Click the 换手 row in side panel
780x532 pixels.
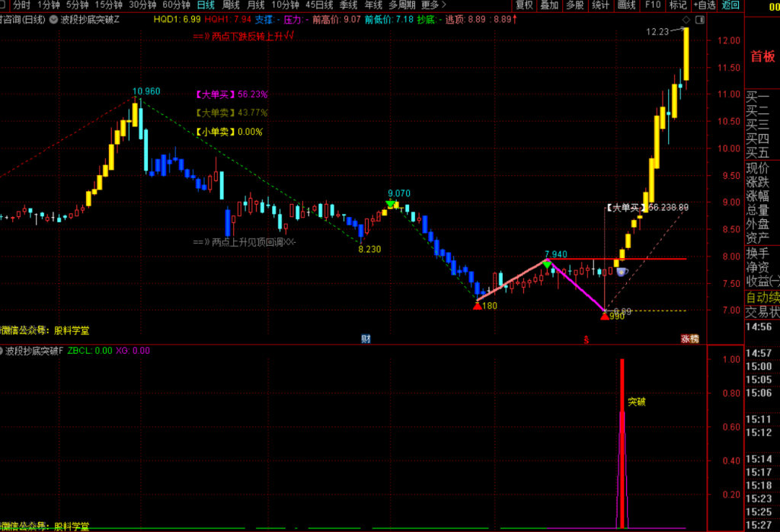point(758,253)
